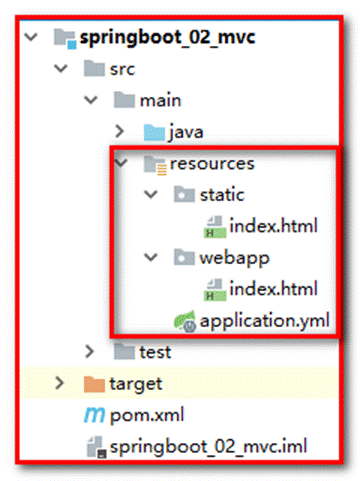Collapse the springboot_02_mvc root node

31,37
